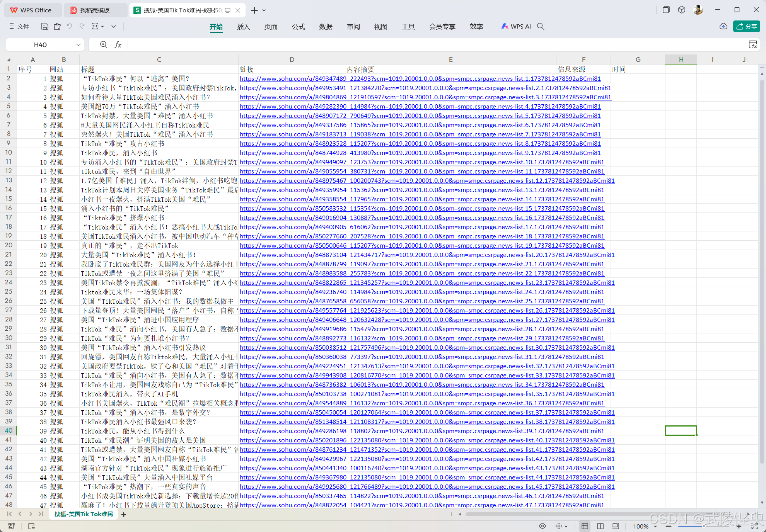Switch to the 工具 ribbon tab
Image resolution: width=766 pixels, height=532 pixels.
coord(408,27)
